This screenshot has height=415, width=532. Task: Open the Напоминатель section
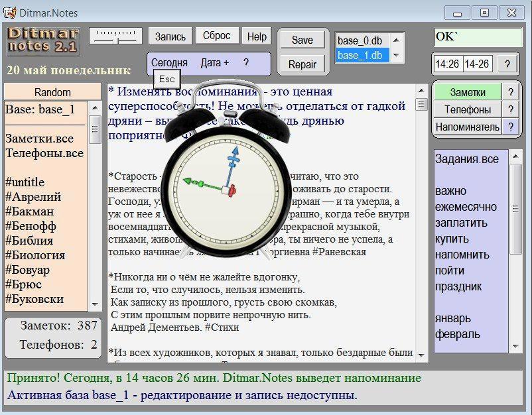point(467,127)
